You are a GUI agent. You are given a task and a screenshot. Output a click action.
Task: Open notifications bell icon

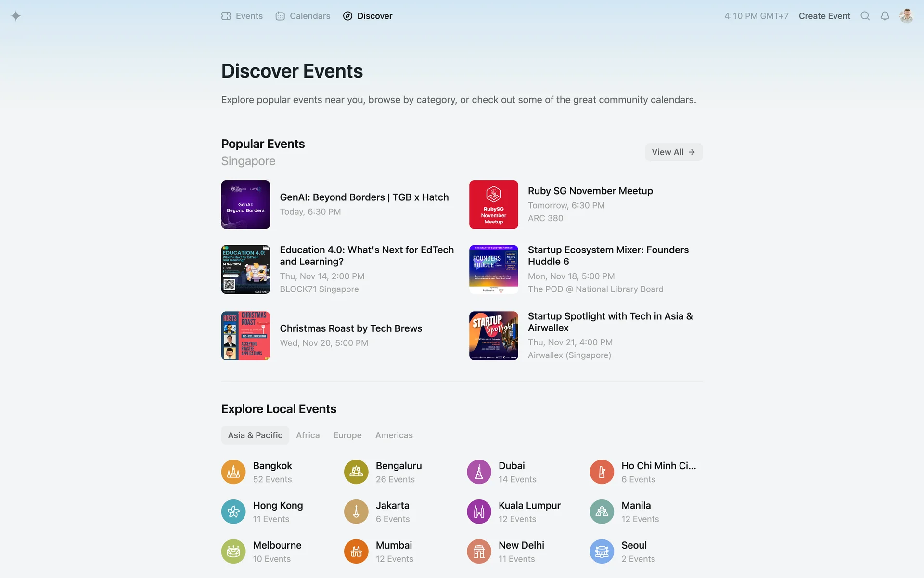(885, 16)
